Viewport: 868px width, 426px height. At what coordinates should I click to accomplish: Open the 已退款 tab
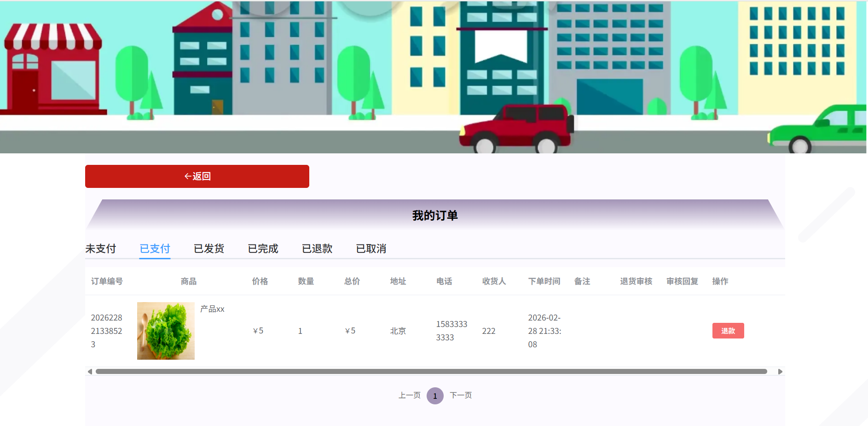[x=317, y=249]
